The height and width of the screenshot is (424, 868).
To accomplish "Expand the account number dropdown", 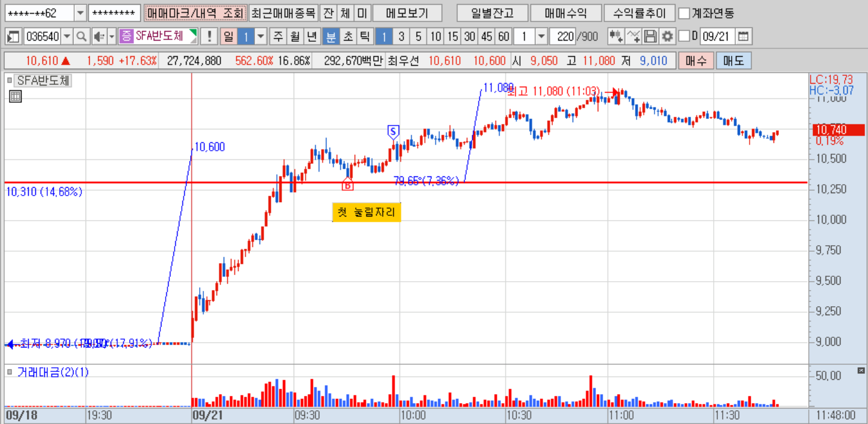I will 80,13.
